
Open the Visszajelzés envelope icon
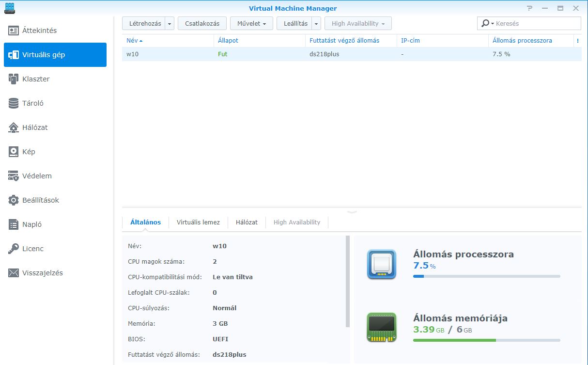(14, 273)
